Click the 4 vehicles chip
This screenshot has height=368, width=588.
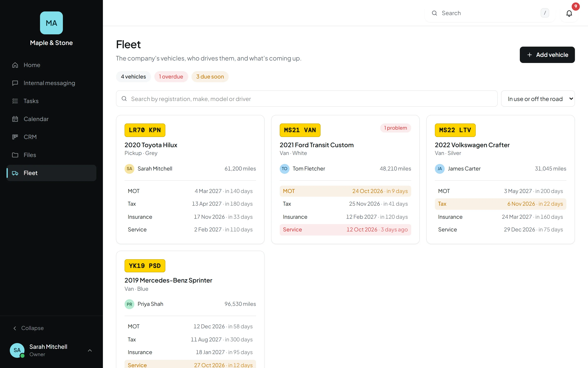point(133,77)
